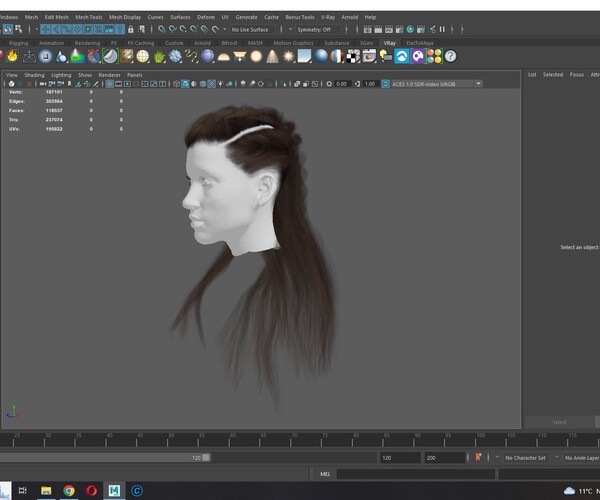
Task: Click the V-Ray rectangle light icon
Action: (x=305, y=56)
